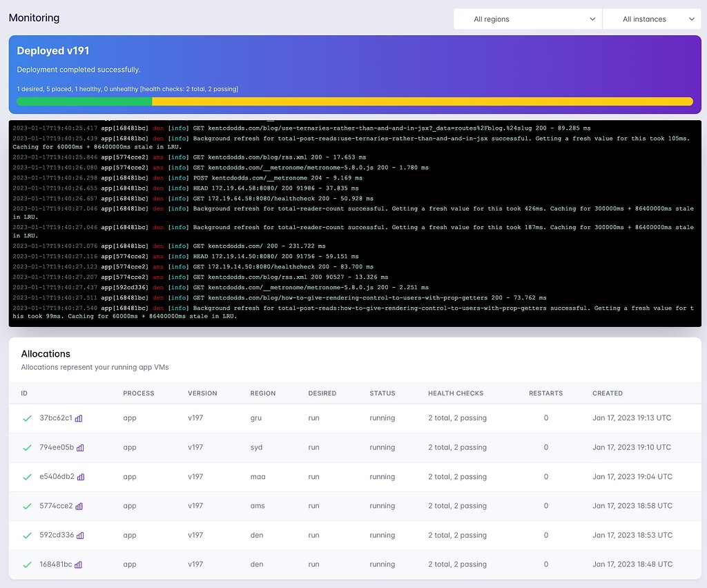
Task: Sort allocations by the REGION column header
Action: tap(263, 393)
